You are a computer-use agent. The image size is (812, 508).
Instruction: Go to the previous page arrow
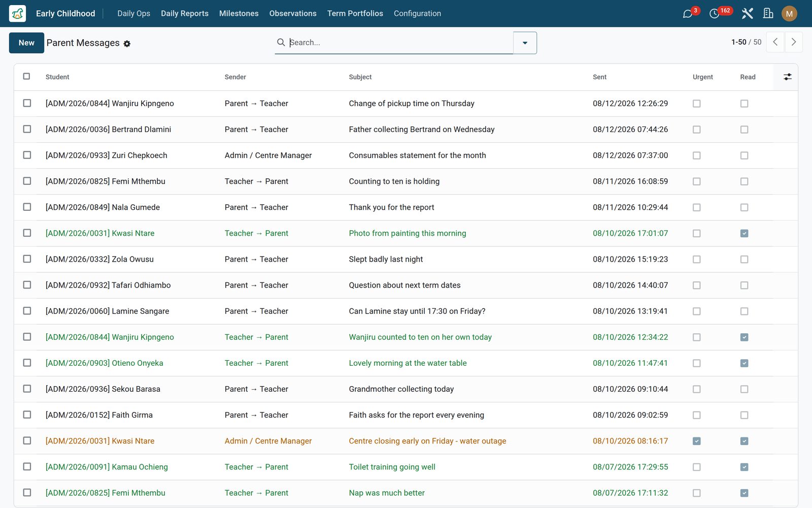775,42
